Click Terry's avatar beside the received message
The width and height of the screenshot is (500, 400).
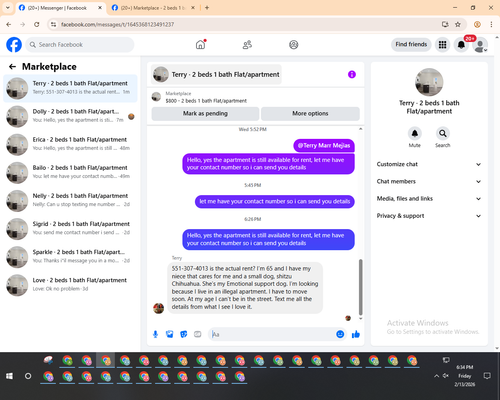[158, 308]
